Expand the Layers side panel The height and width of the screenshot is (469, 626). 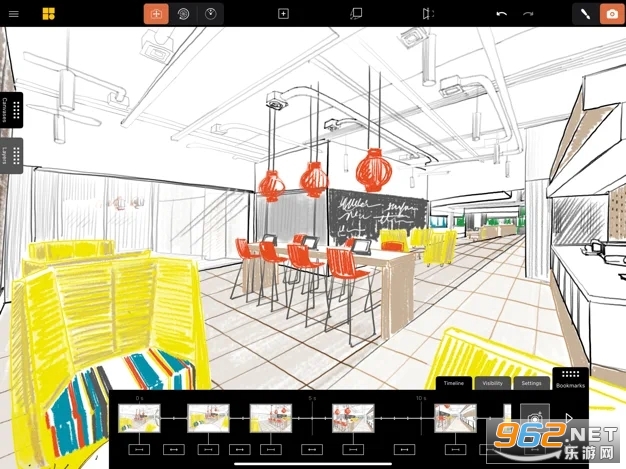coord(11,156)
